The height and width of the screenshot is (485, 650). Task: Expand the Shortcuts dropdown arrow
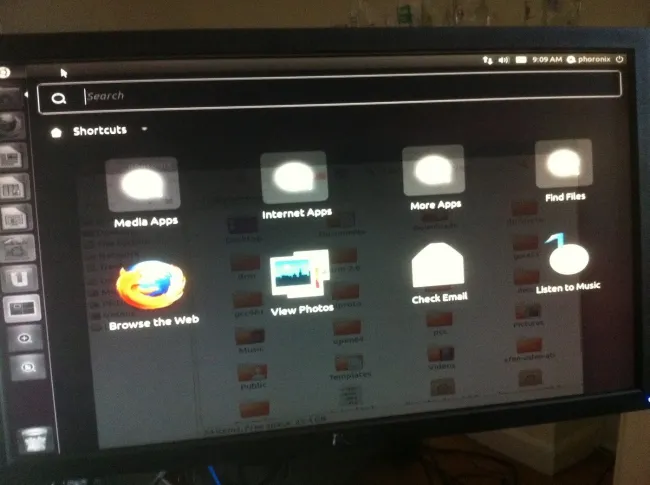[x=145, y=129]
